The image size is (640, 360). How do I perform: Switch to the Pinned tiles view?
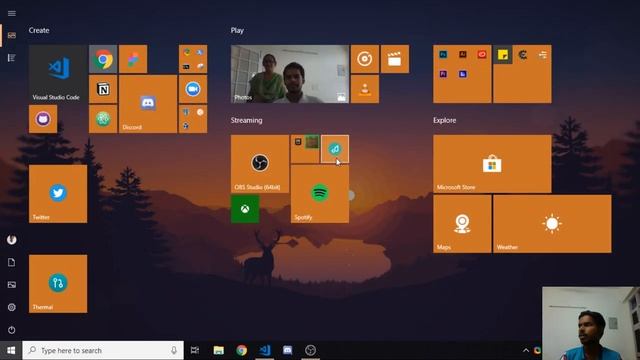[x=11, y=35]
